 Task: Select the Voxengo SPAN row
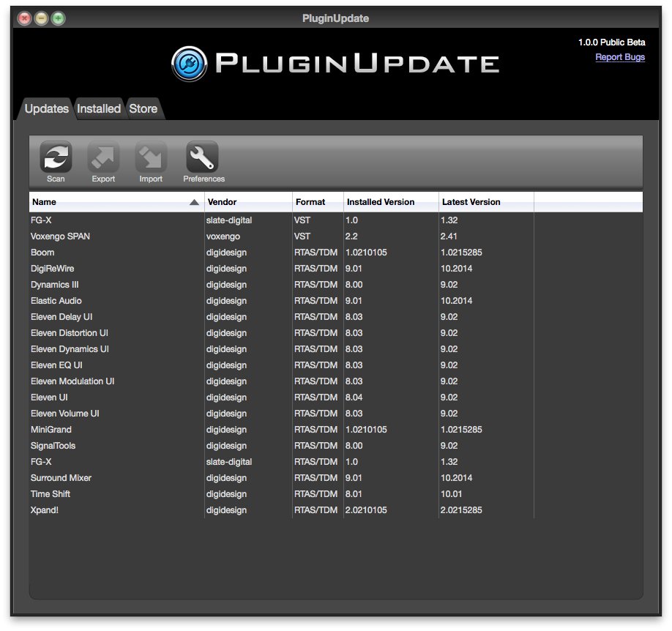[x=336, y=236]
